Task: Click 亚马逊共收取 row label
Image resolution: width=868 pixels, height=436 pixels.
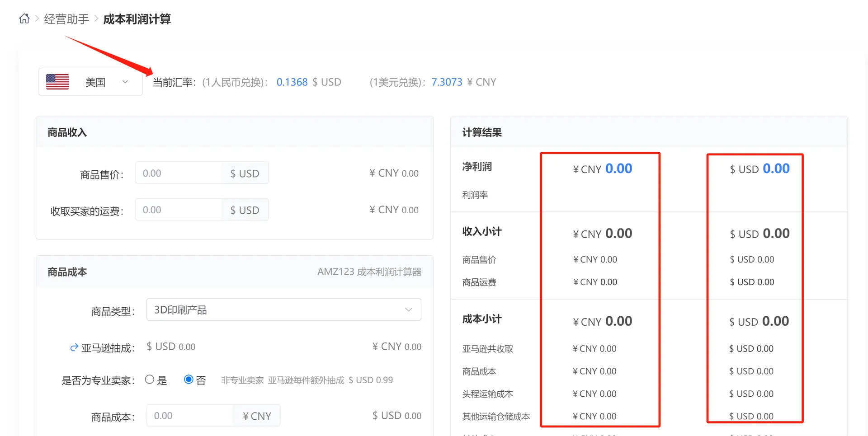Action: pos(487,349)
